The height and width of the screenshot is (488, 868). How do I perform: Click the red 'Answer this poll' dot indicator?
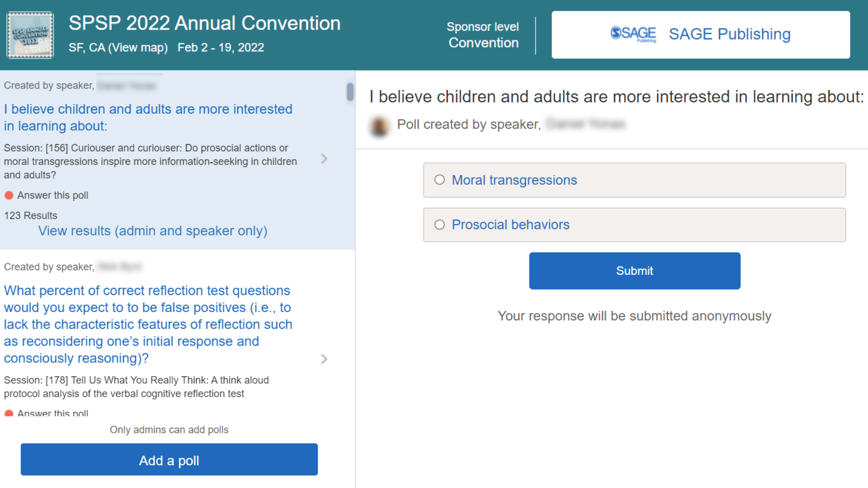9,195
